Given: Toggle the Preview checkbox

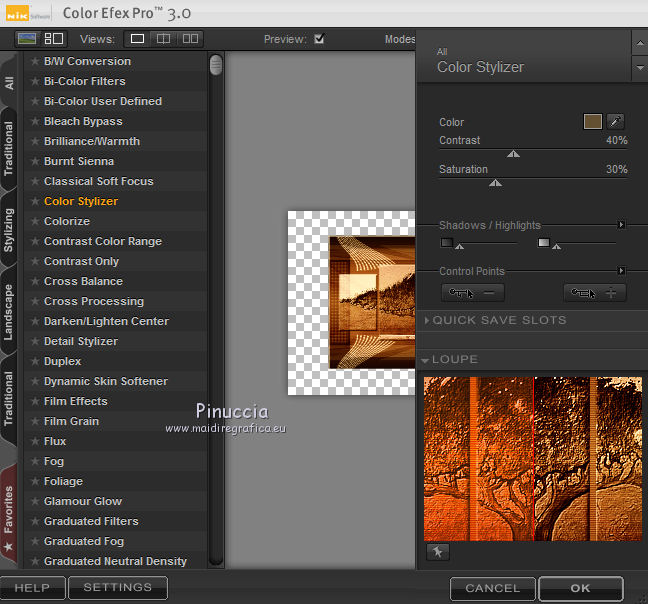Looking at the screenshot, I should [319, 40].
